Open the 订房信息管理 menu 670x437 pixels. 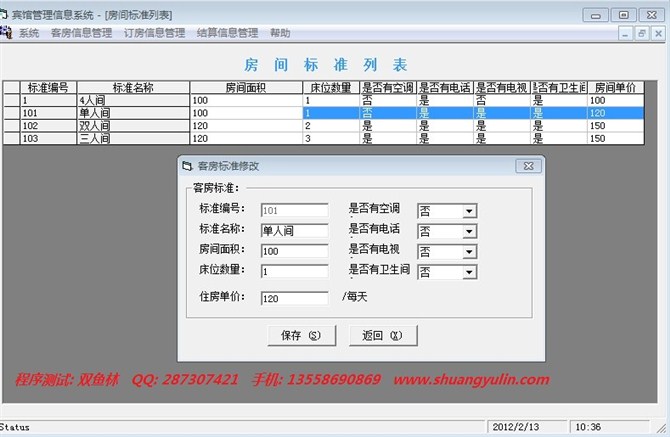pos(154,33)
